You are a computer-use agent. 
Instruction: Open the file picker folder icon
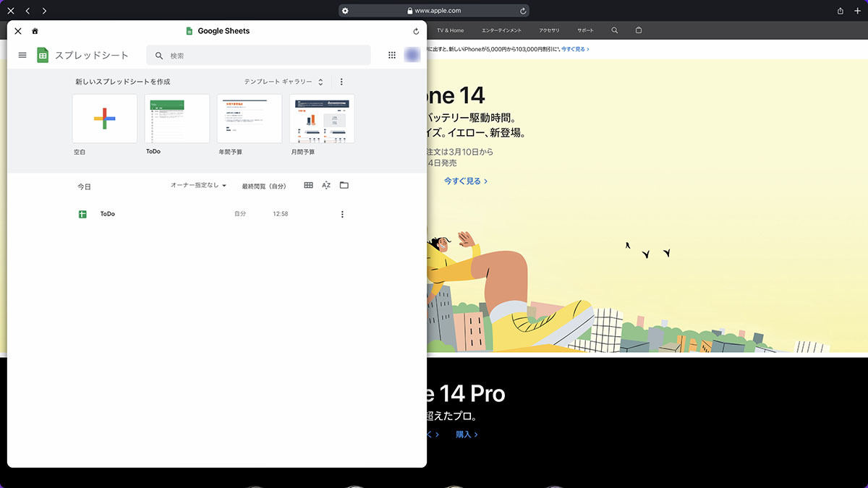tap(344, 186)
